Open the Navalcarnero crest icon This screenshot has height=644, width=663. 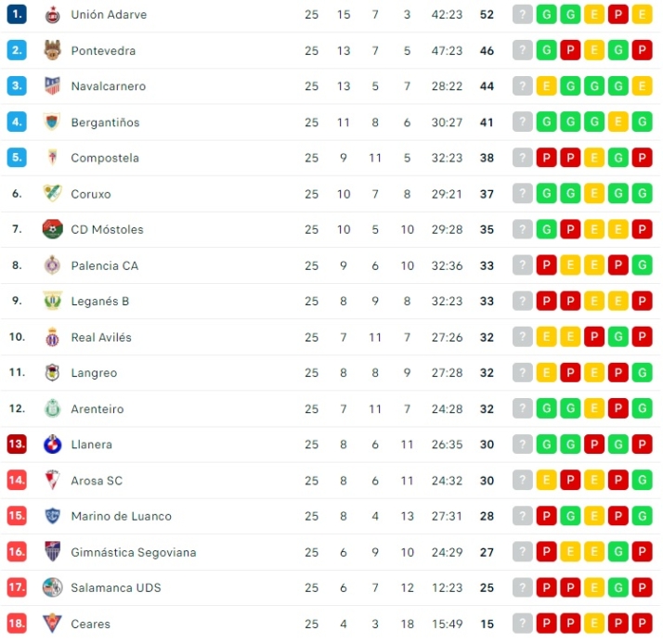[x=52, y=86]
